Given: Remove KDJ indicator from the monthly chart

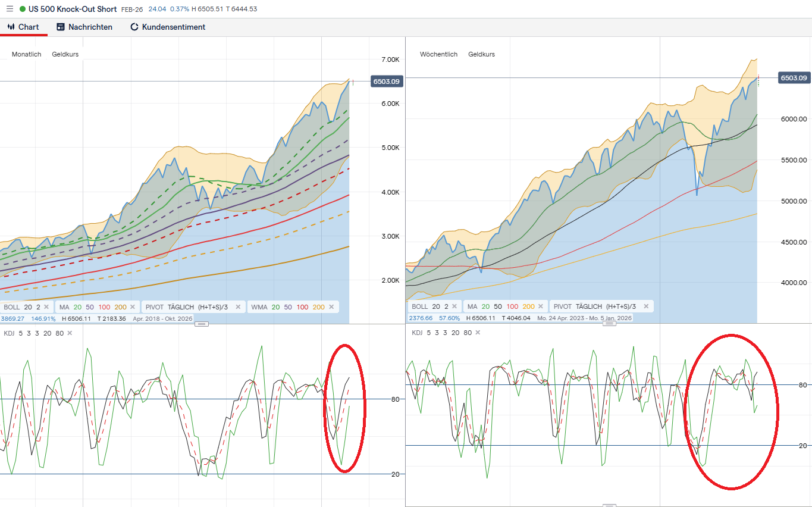Looking at the screenshot, I should 70,333.
